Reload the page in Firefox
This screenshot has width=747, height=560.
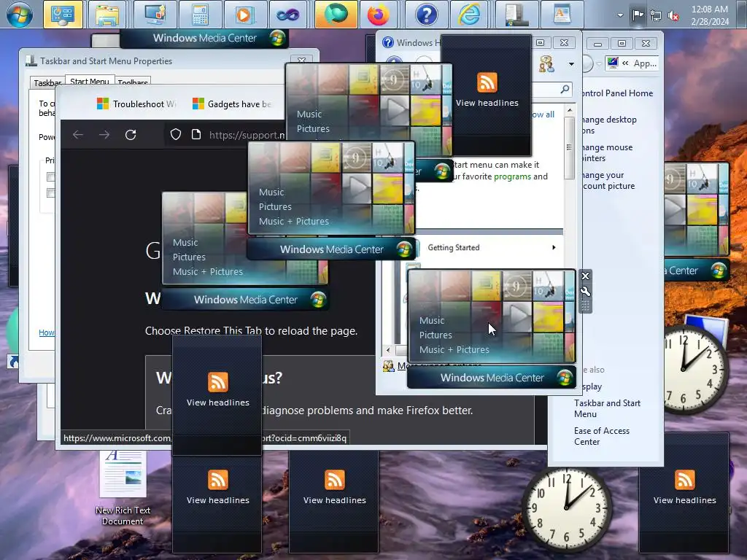click(131, 135)
